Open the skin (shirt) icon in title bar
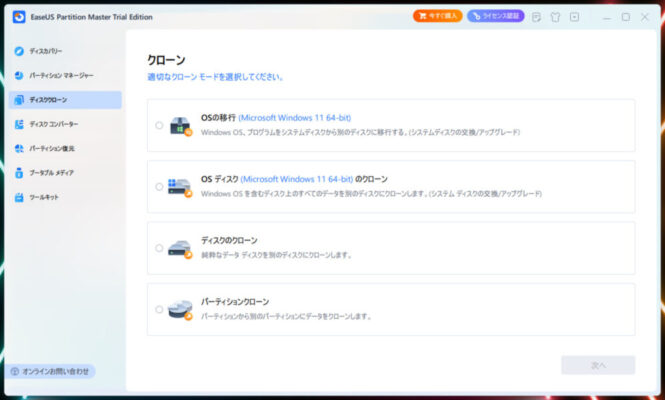 (x=555, y=17)
